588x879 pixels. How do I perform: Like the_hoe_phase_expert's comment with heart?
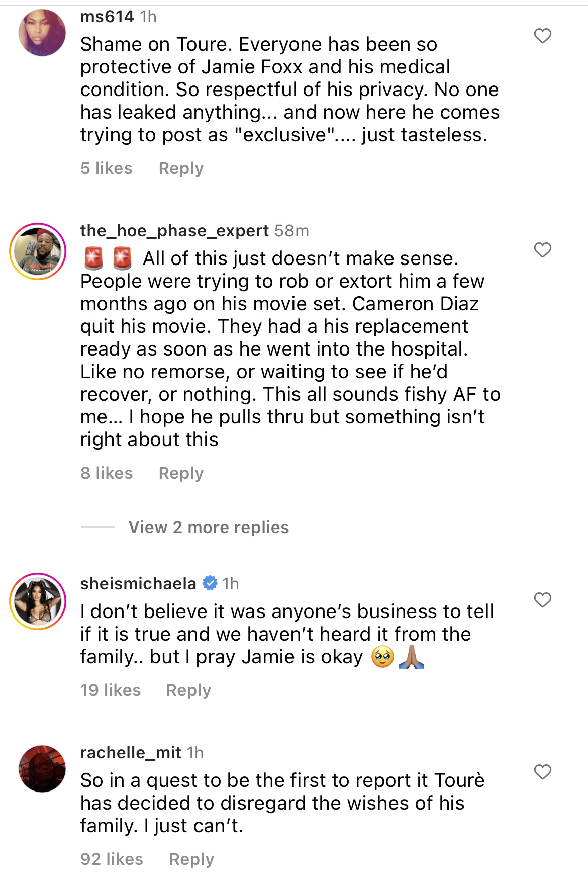542,250
